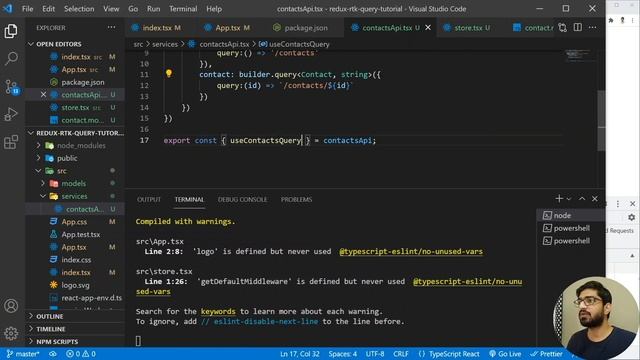Collapse the Open Editors section

click(75, 44)
